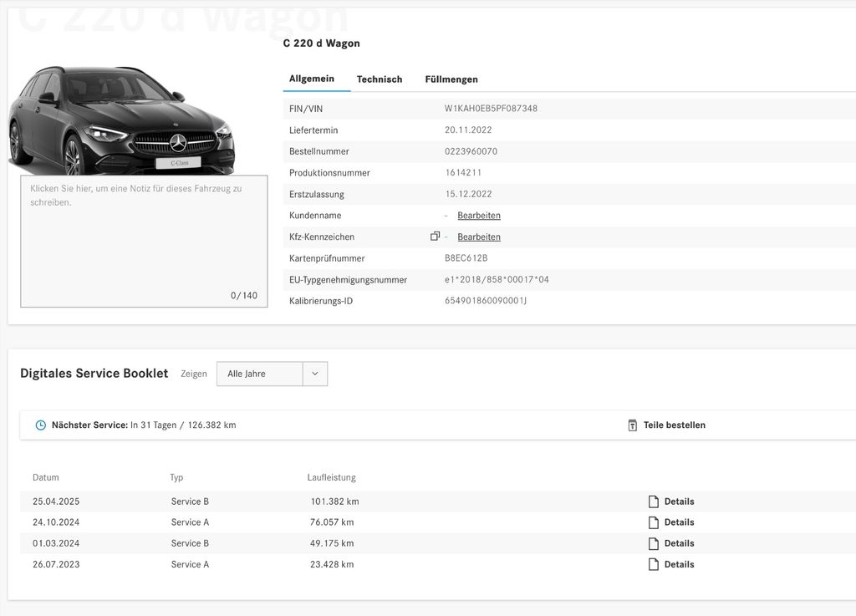Click document icon for 25.04.2025 service
The height and width of the screenshot is (616, 856).
point(654,501)
